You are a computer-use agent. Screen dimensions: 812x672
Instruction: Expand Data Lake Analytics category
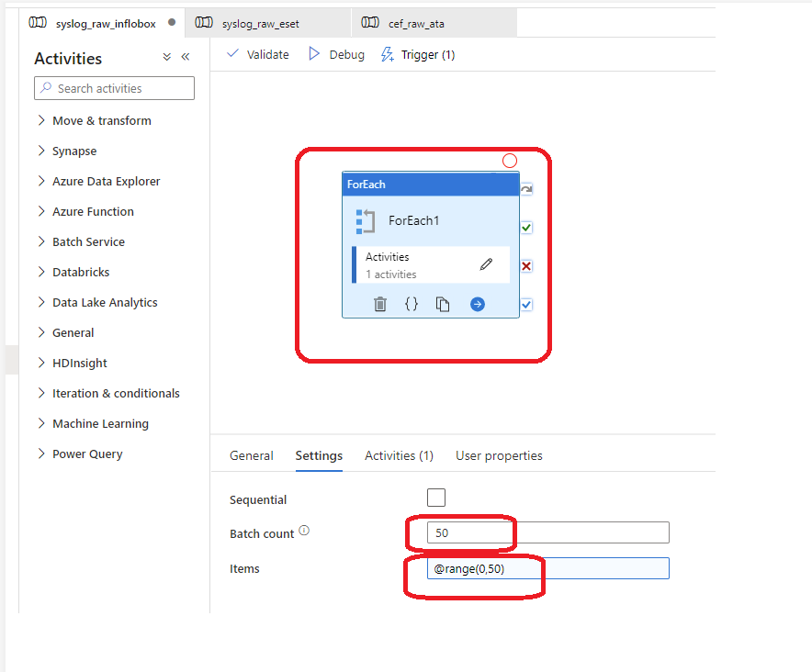click(98, 302)
